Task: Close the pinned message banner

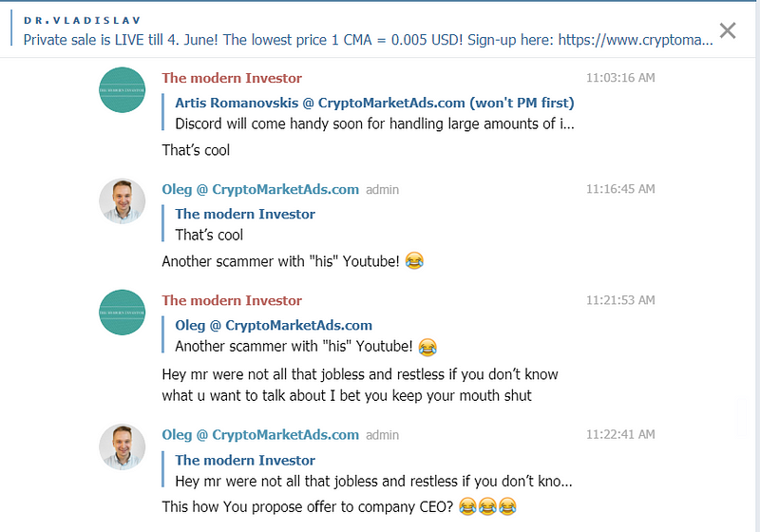Action: pyautogui.click(x=728, y=30)
